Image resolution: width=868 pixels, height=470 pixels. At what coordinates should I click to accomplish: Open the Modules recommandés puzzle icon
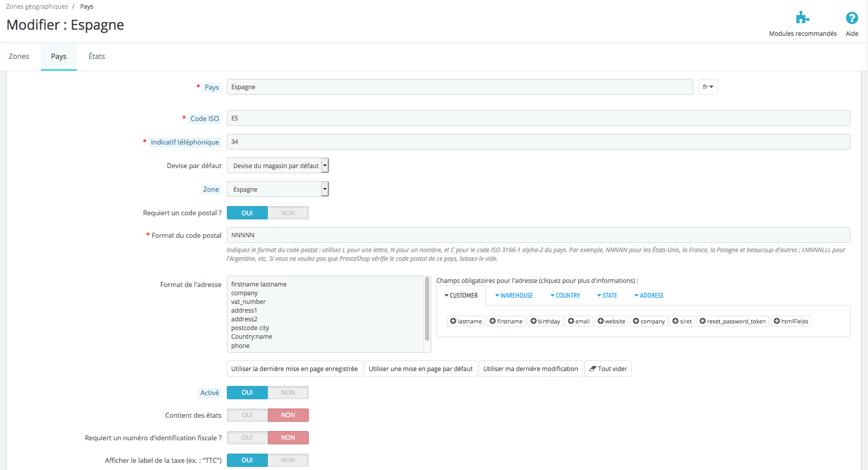tap(802, 18)
